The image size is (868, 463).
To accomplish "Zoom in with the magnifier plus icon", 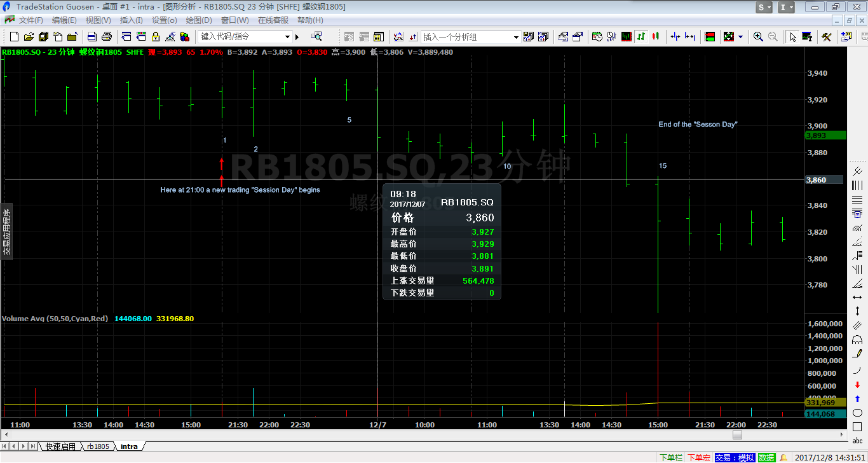I will tap(758, 37).
